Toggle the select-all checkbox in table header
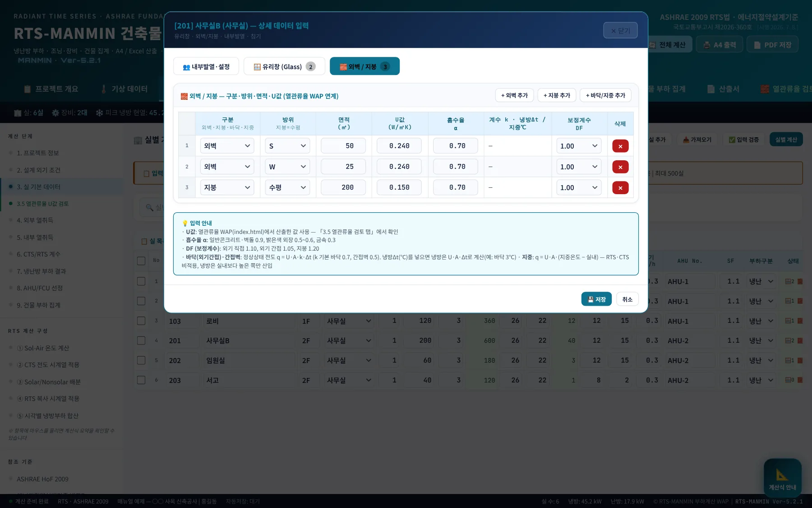 141,261
